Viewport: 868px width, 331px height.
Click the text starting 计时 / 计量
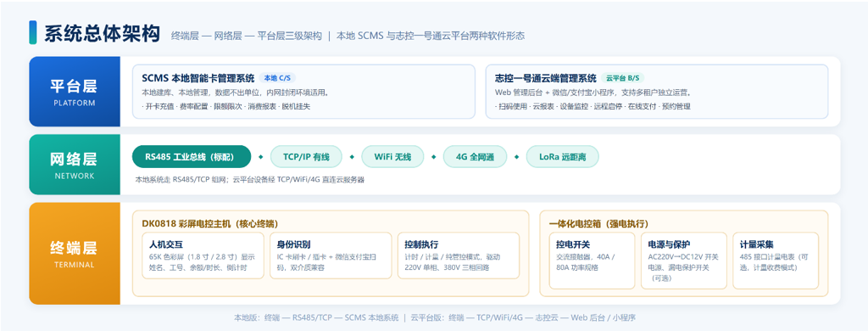[453, 262]
